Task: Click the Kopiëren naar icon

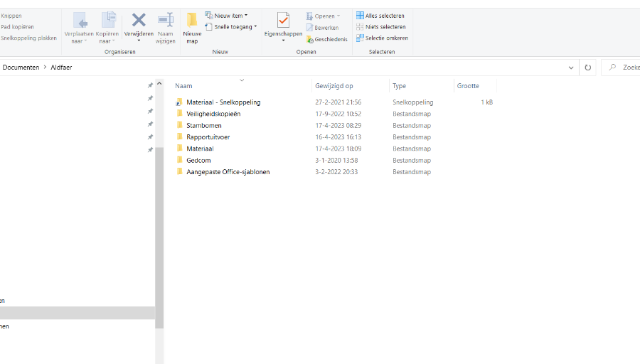Action: click(x=107, y=21)
